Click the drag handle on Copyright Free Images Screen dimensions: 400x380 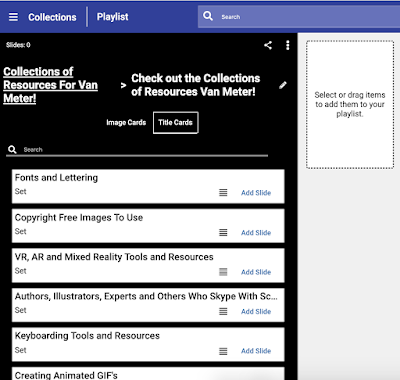tap(223, 232)
